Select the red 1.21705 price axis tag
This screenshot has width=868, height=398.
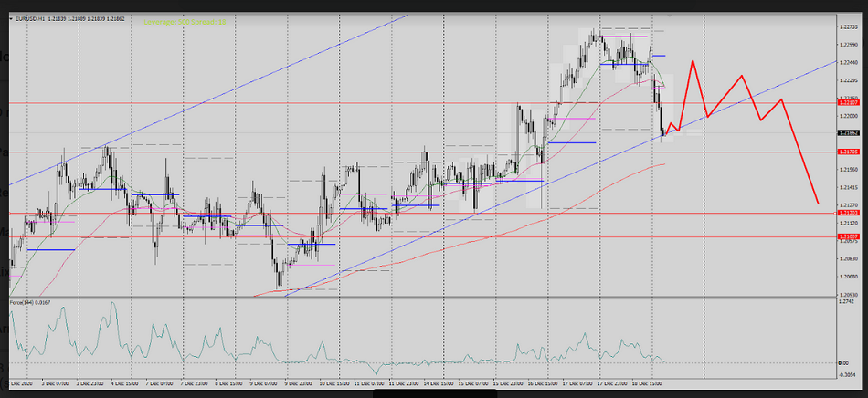[x=850, y=152]
